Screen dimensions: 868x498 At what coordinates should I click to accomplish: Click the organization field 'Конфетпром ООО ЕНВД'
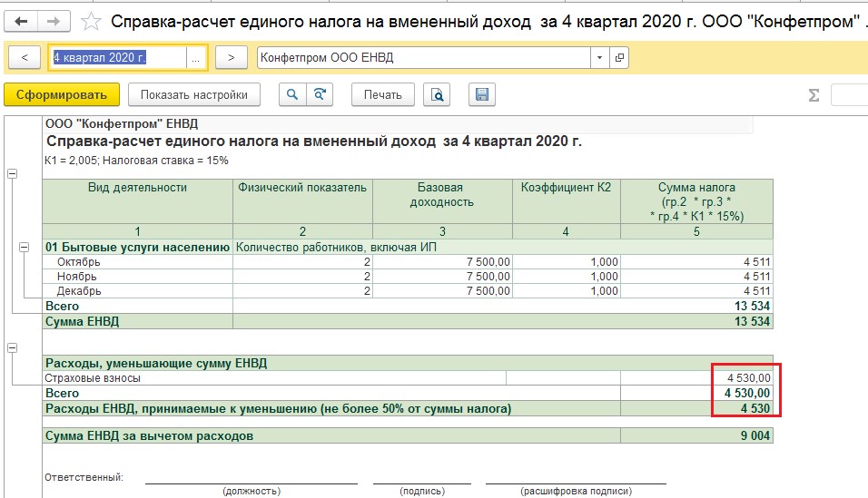tap(423, 57)
